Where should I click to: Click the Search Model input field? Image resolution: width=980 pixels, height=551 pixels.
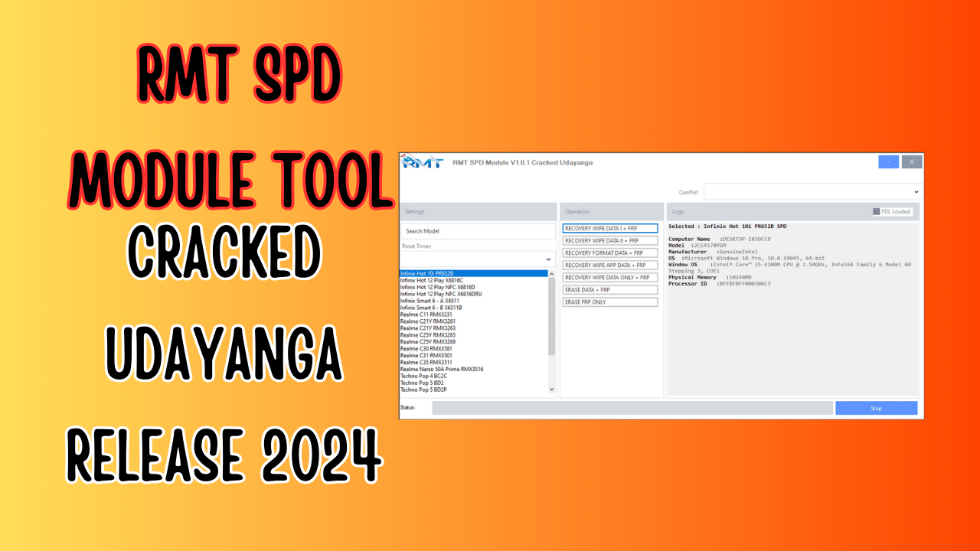point(478,230)
